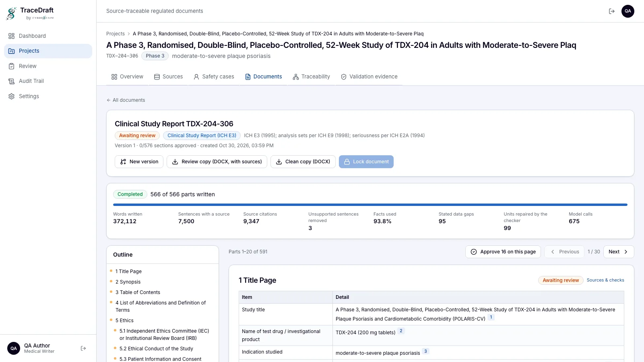Open the Validation evidence tab
This screenshot has height=362, width=644.
coord(369,77)
